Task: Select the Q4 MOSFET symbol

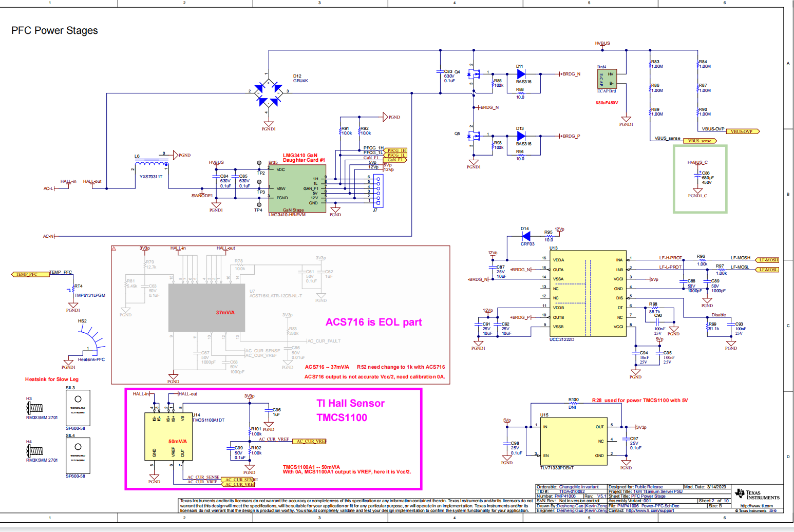Action: click(x=473, y=75)
